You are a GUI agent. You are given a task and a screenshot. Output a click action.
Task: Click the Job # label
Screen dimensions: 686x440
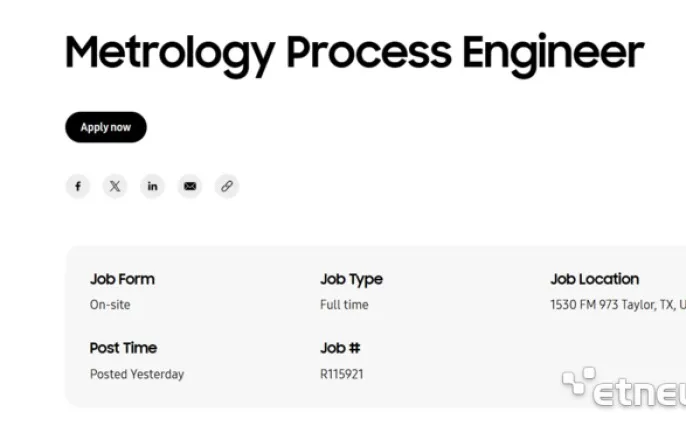[340, 348]
